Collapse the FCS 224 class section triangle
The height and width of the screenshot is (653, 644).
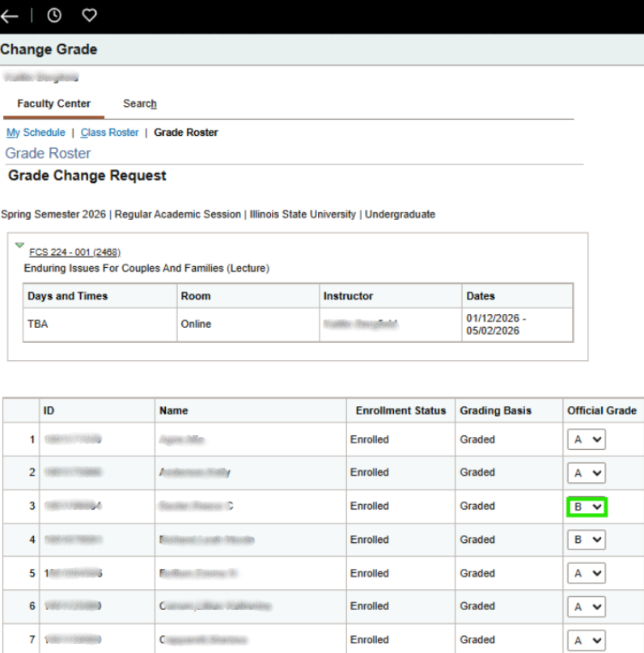coord(19,245)
